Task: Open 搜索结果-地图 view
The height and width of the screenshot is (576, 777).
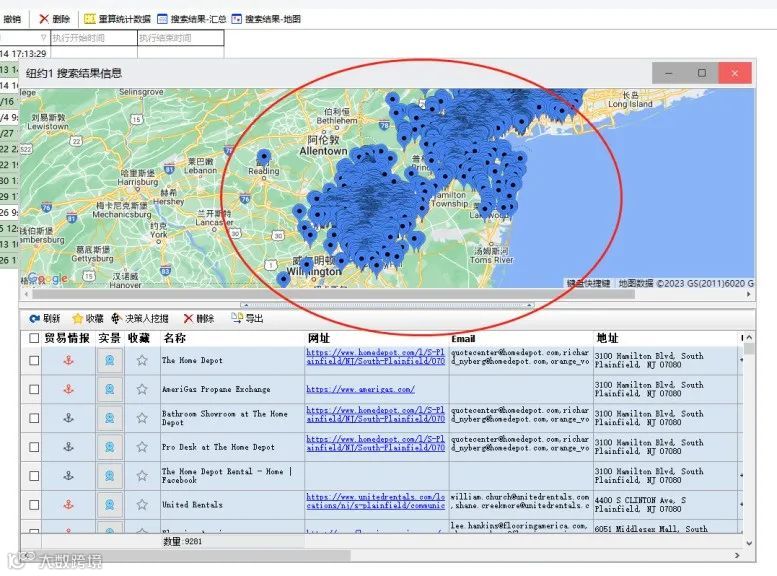Action: coord(266,19)
